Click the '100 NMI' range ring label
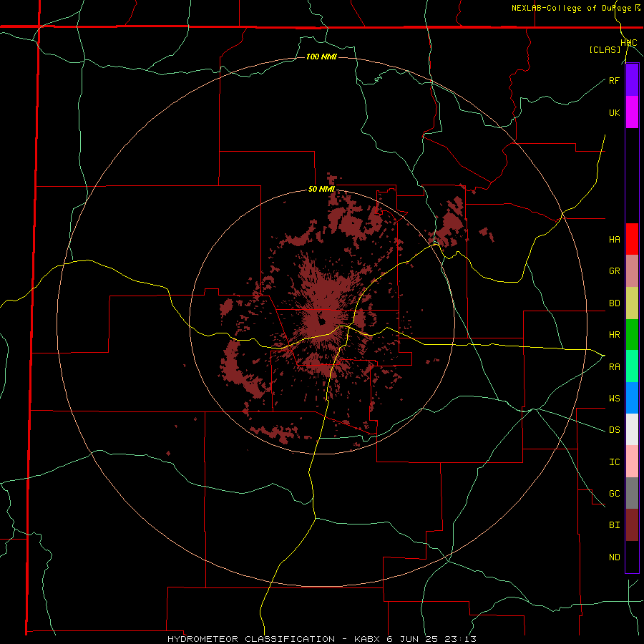The width and height of the screenshot is (644, 644). pos(321,57)
